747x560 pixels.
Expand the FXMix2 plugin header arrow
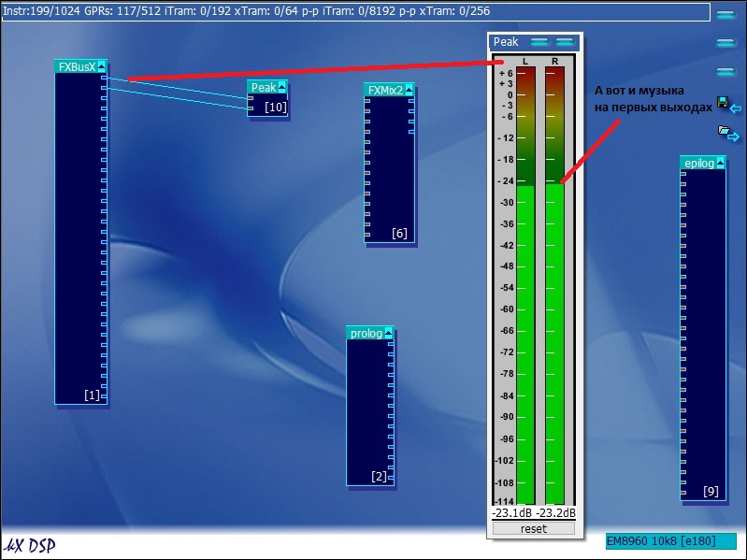coord(409,90)
